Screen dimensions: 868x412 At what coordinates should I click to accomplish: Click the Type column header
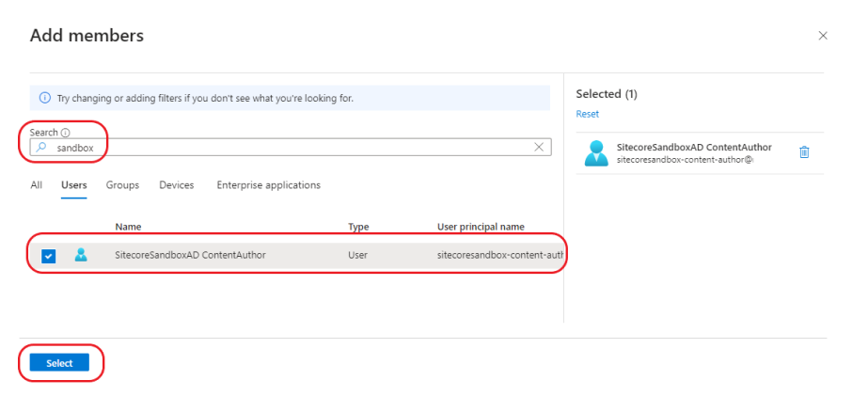tap(358, 227)
